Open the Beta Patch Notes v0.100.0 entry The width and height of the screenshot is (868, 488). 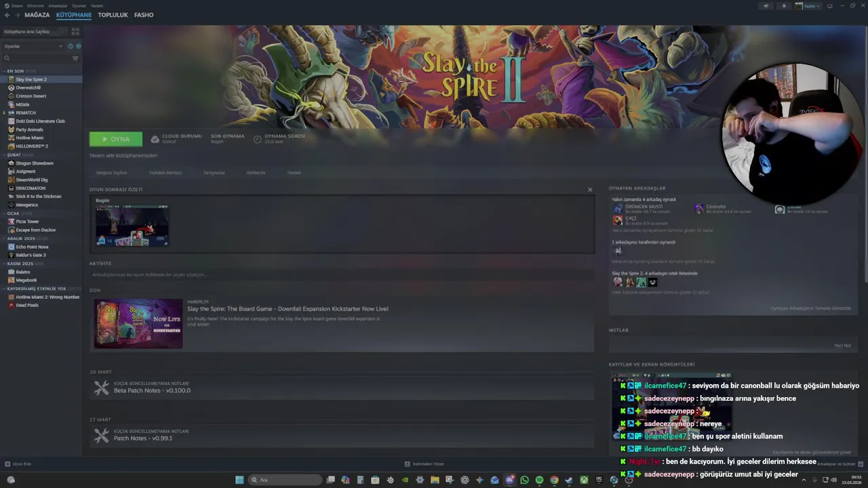click(x=152, y=390)
